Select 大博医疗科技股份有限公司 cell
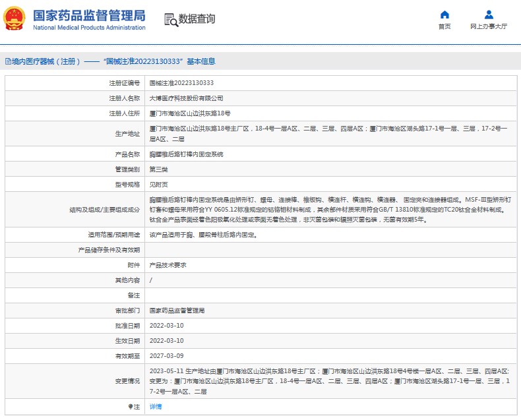521x420 pixels. click(x=186, y=98)
